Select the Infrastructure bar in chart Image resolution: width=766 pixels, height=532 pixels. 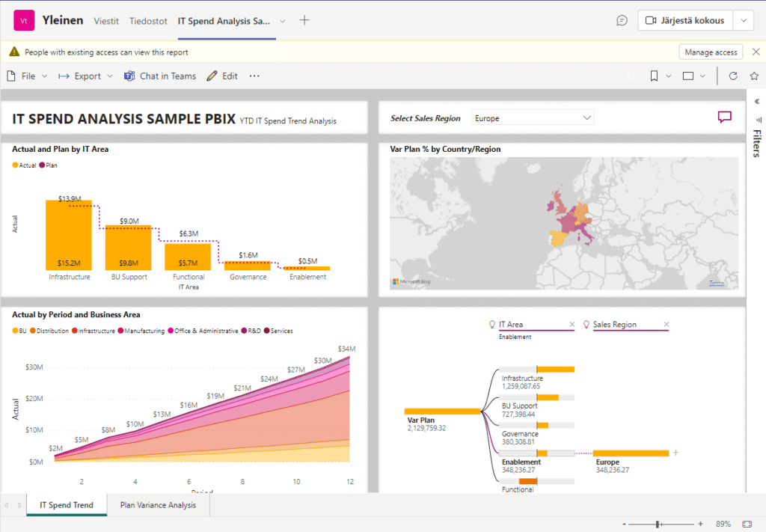(69, 235)
